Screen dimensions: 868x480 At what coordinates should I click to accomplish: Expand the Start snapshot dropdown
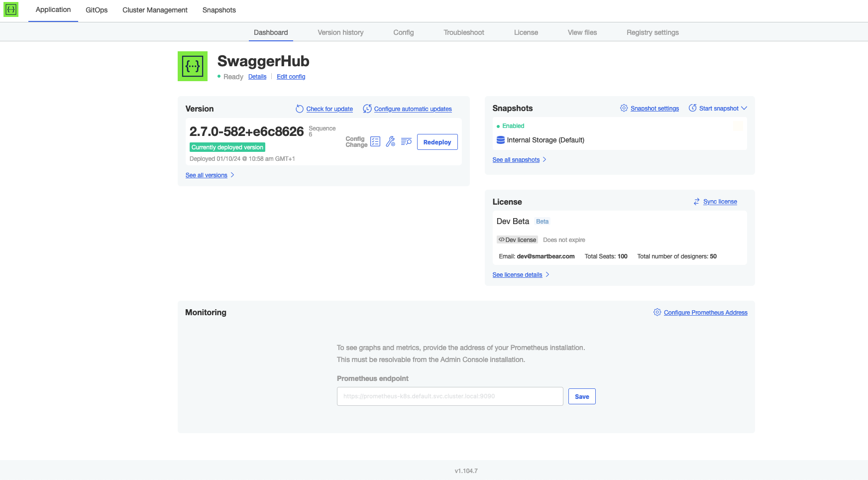[744, 109]
